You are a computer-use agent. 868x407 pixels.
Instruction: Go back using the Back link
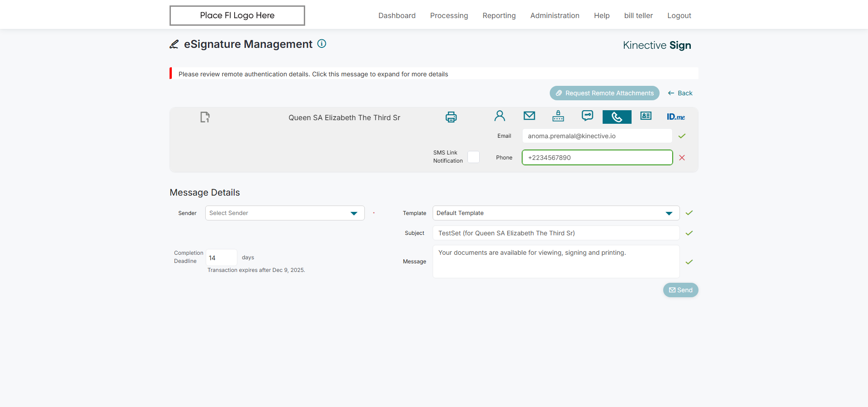[x=680, y=93]
